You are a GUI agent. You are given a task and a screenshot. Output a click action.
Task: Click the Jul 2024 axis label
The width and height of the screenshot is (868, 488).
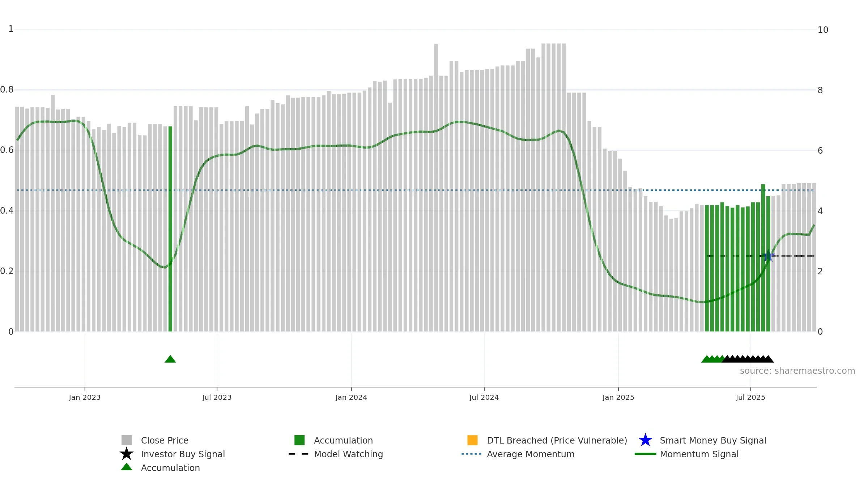point(484,398)
